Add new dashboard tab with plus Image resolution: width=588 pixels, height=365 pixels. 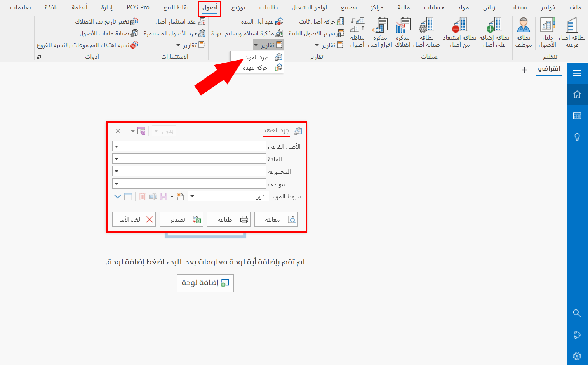tap(524, 70)
